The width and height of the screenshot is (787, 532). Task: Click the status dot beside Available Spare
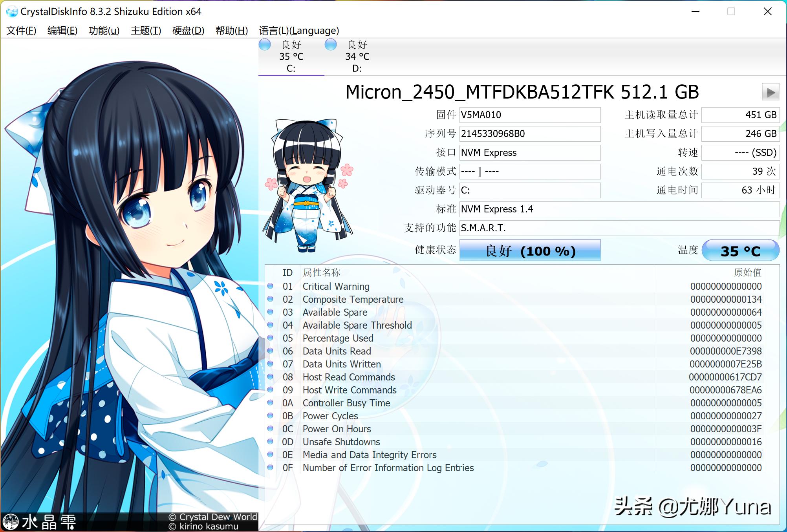270,312
